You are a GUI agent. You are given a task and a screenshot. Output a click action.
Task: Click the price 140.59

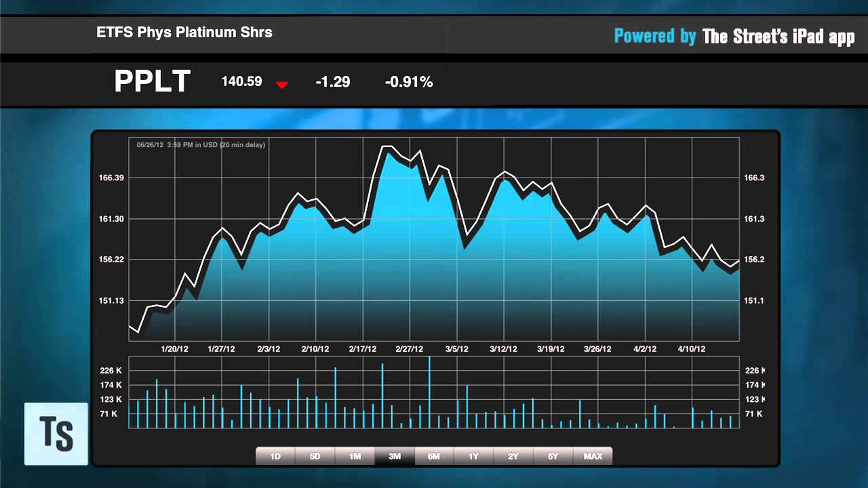(241, 81)
